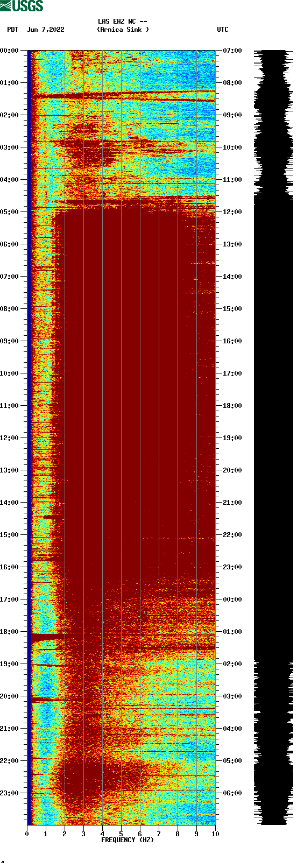Click the UTC time label '12:00'
297x868 pixels.
pos(232,212)
